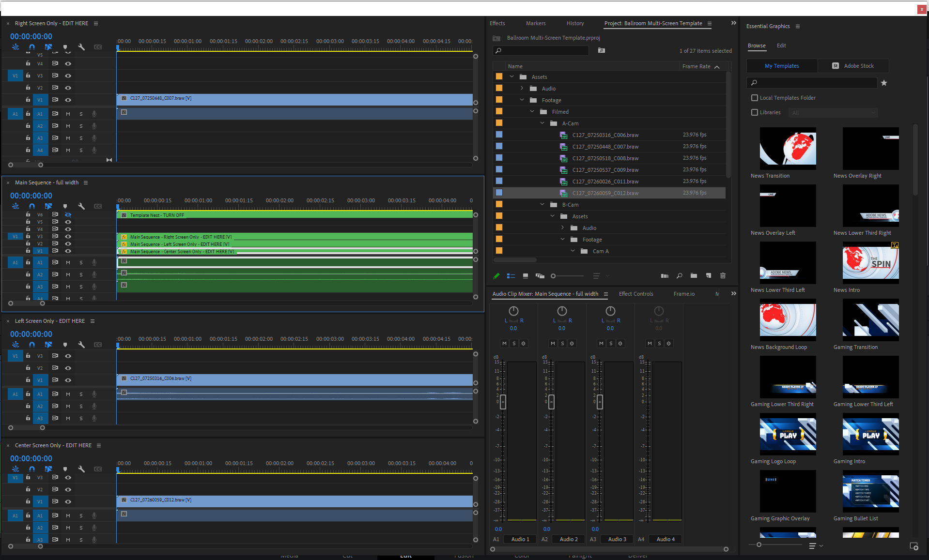Enable the Libraries checkbox
929x560 pixels.
[755, 112]
